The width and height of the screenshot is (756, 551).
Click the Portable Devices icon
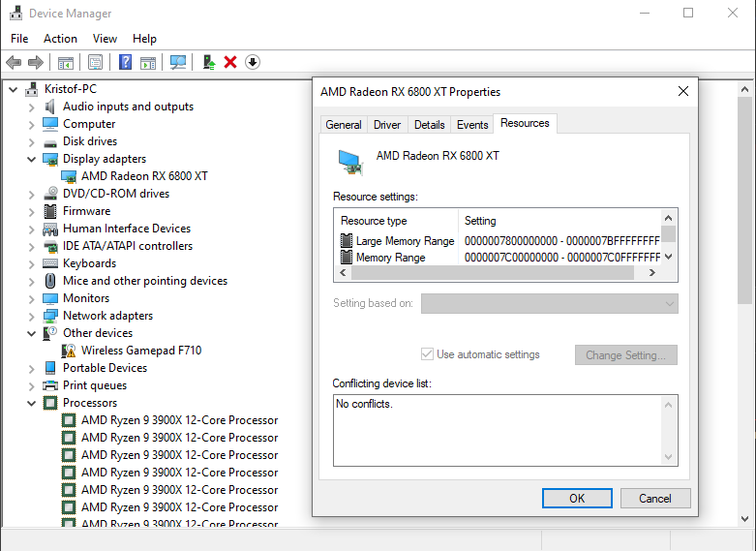tap(50, 368)
